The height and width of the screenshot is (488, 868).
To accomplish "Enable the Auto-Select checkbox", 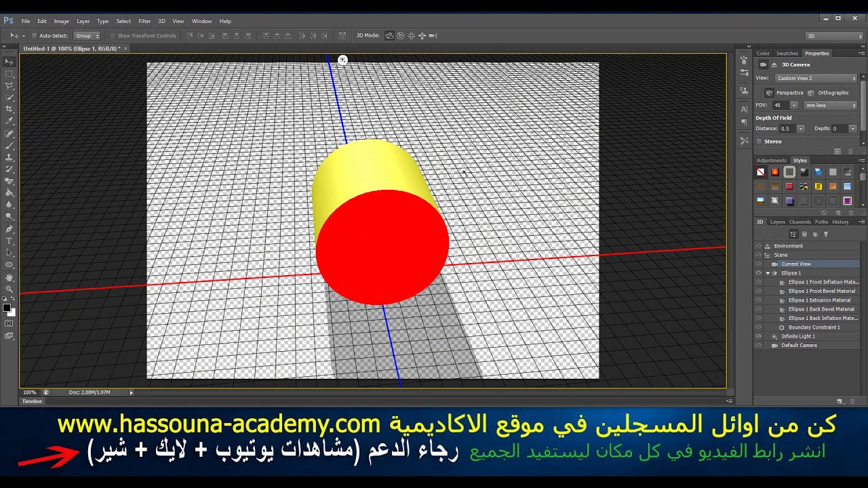I will point(34,35).
